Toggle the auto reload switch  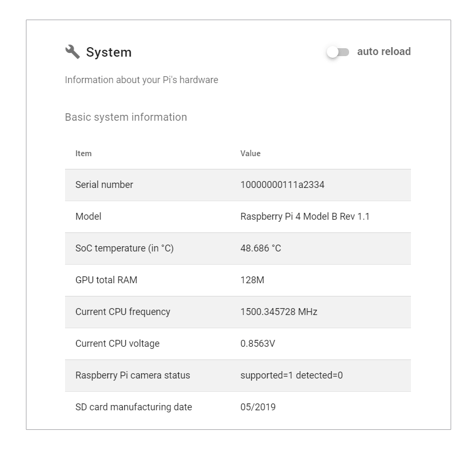point(338,52)
